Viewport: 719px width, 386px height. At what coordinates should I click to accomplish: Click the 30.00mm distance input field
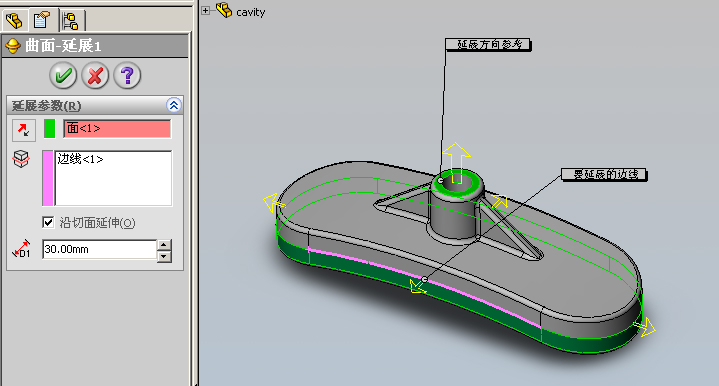tap(100, 249)
